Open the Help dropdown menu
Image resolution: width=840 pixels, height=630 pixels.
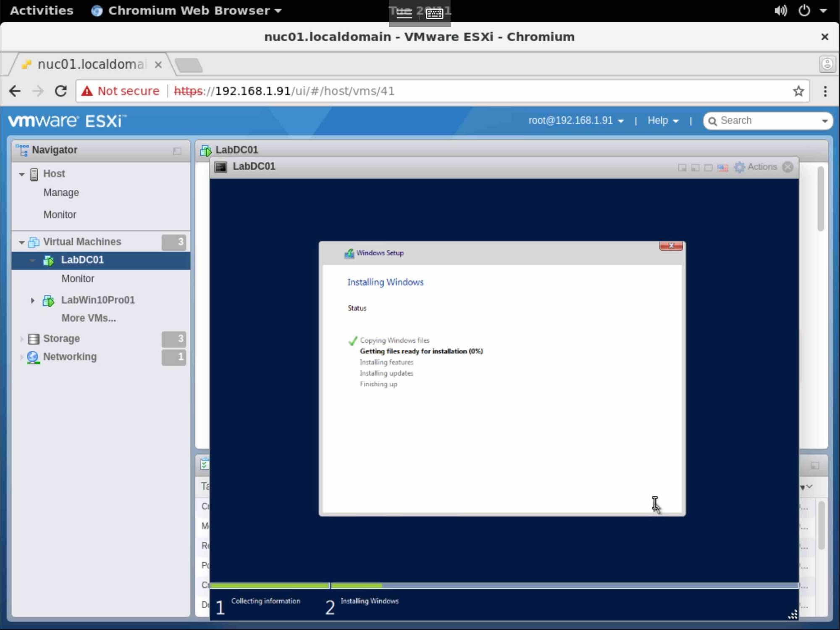[x=663, y=121]
